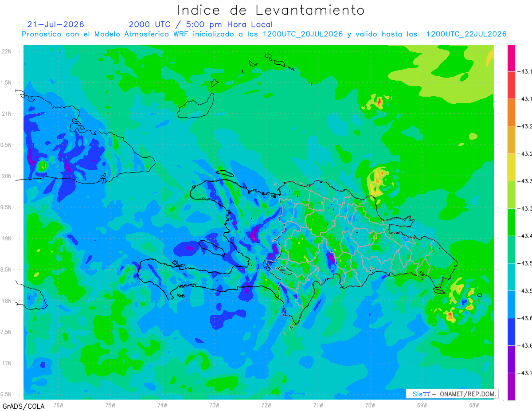This screenshot has width=532, height=411.
Task: Click the pink swatch at top of color bar
Action: tap(511, 58)
